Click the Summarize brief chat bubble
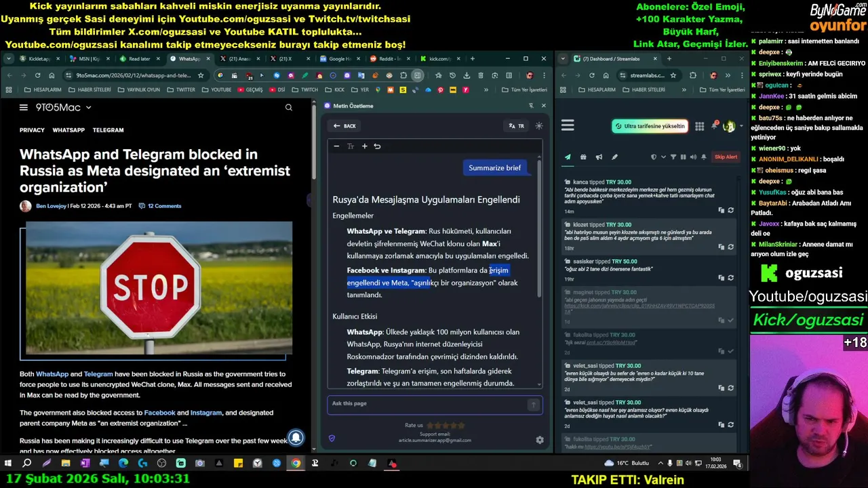868x488 pixels. [495, 168]
